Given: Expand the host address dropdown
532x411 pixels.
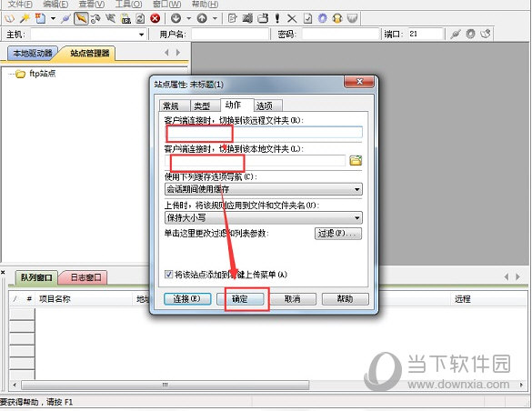Looking at the screenshot, I should (142, 35).
